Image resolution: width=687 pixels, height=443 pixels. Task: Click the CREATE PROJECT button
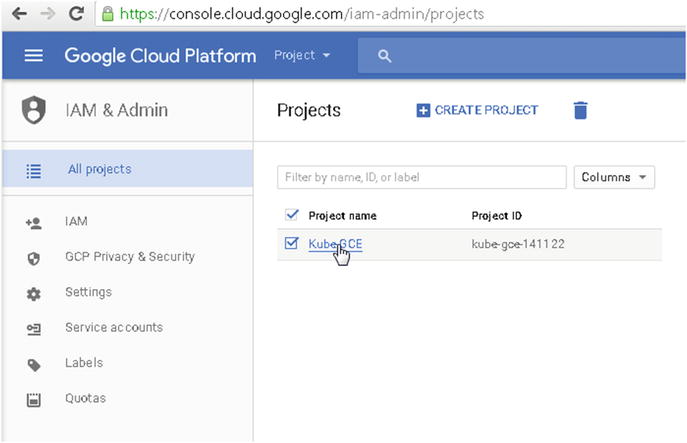click(x=477, y=110)
